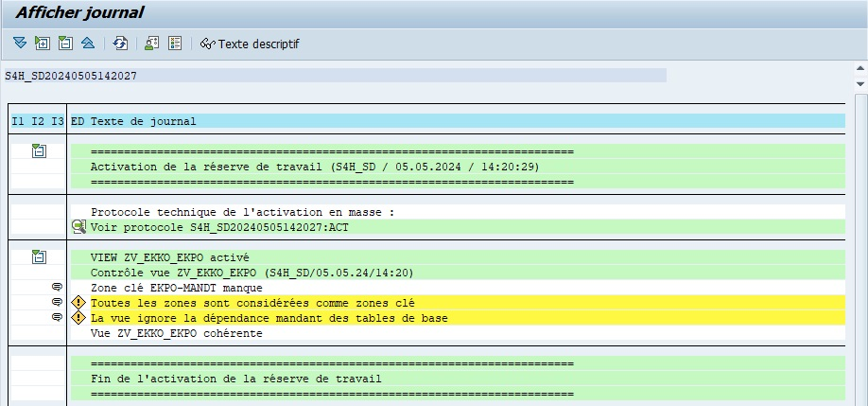Click the refresh log icon
The image size is (868, 406).
(x=120, y=44)
